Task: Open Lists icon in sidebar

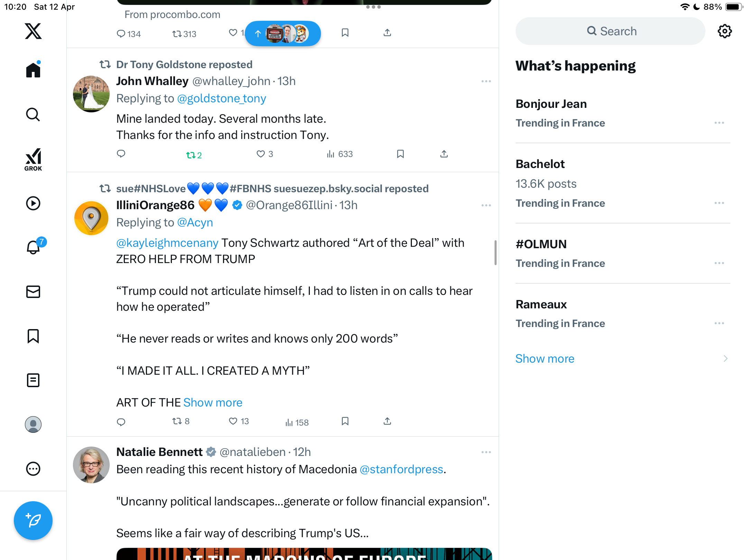Action: (33, 380)
